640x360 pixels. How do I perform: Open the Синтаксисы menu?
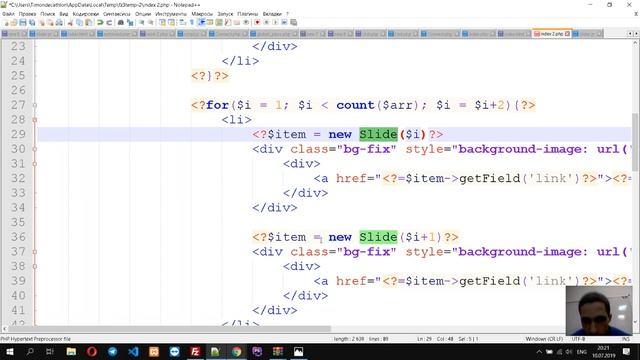(x=117, y=14)
